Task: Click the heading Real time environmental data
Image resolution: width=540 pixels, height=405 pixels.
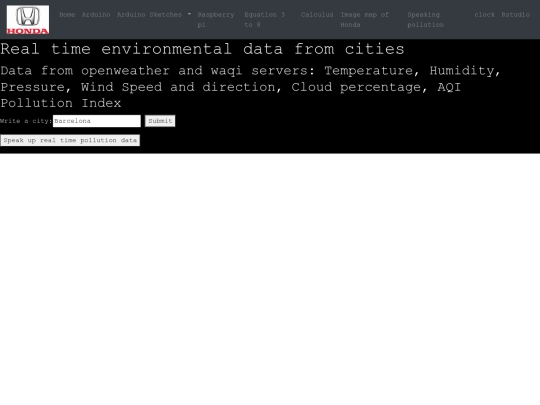Action: [x=202, y=49]
